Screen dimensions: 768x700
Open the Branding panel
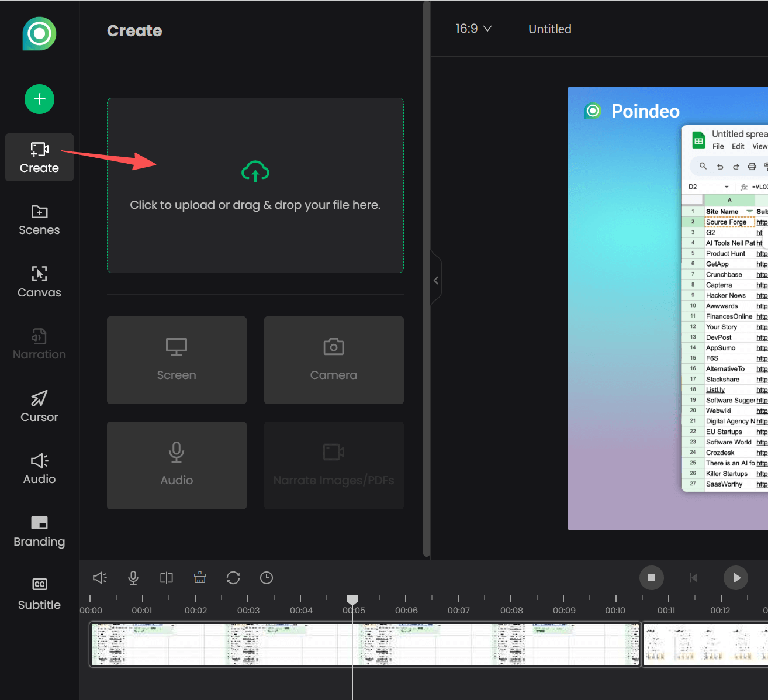(x=39, y=531)
